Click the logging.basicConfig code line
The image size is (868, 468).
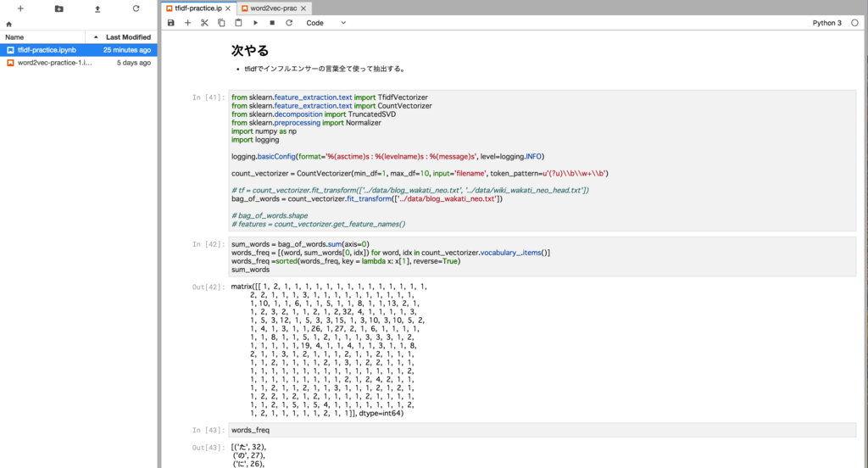click(x=387, y=157)
